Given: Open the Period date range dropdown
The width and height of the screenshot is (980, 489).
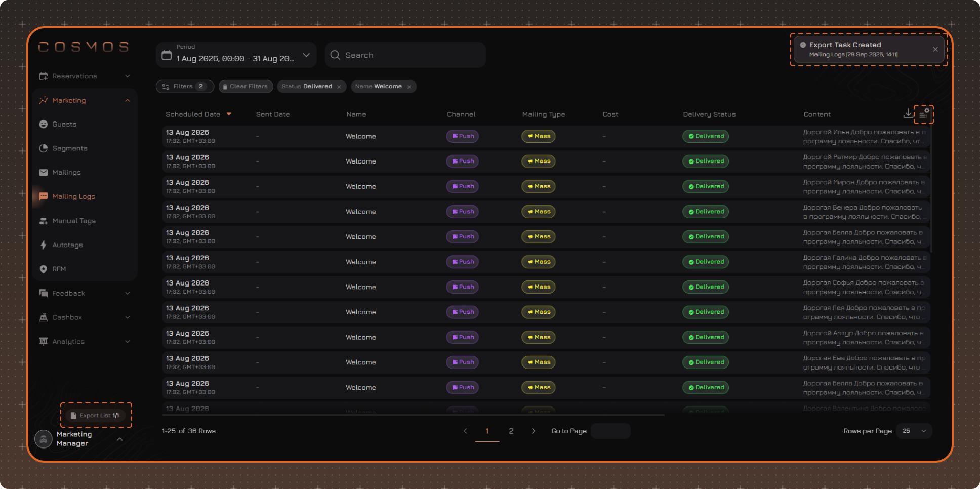Looking at the screenshot, I should click(x=236, y=55).
